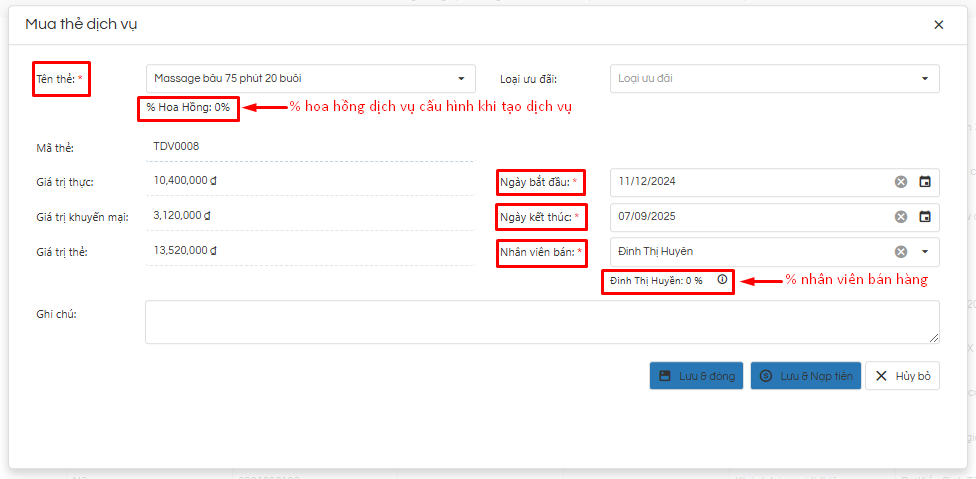This screenshot has height=479, width=976.
Task: Focus the Ghi chú notes text area
Action: click(540, 322)
